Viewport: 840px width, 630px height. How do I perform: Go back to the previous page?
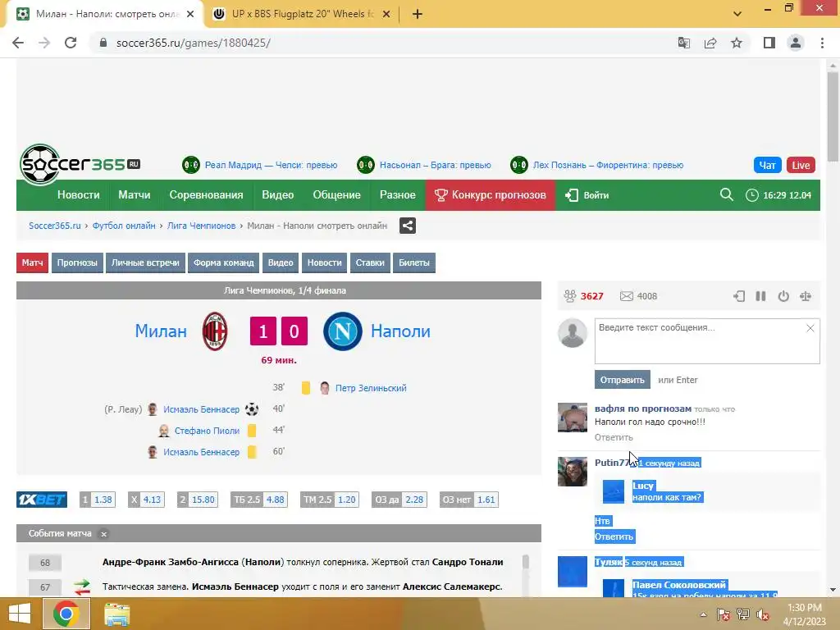18,43
